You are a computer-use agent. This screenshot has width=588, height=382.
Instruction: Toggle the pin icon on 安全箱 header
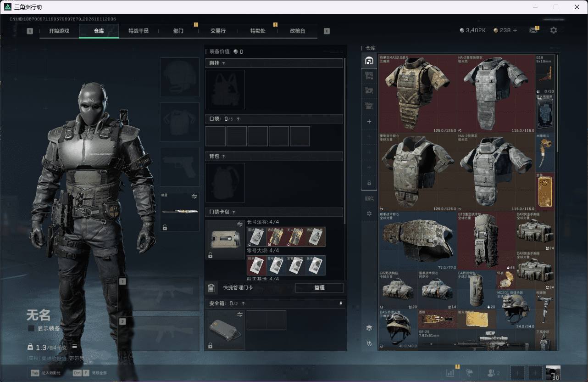340,303
